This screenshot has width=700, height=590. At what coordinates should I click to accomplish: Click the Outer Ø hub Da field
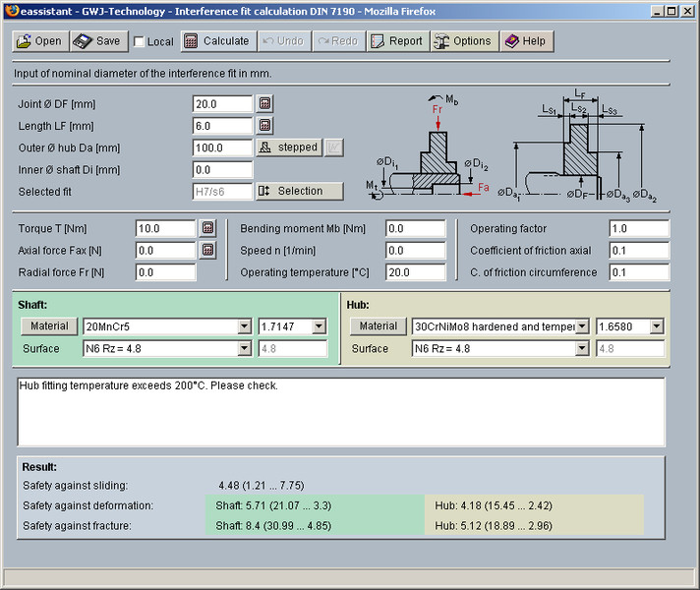pyautogui.click(x=223, y=147)
